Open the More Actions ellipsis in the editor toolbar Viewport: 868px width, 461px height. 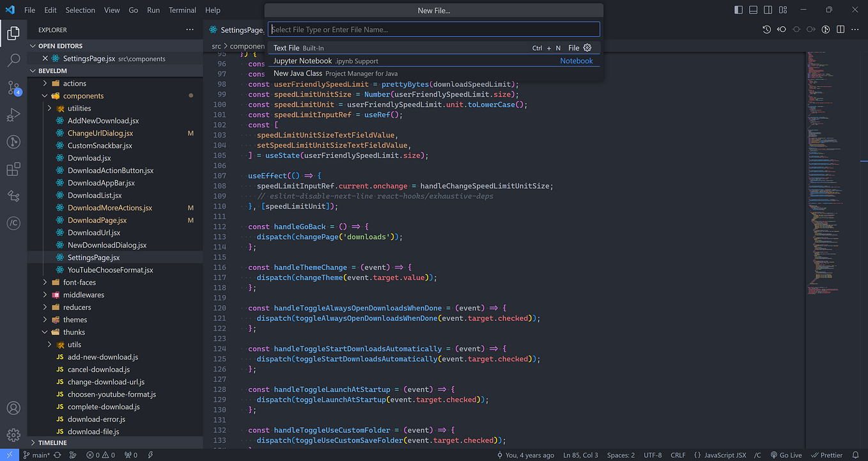point(855,29)
